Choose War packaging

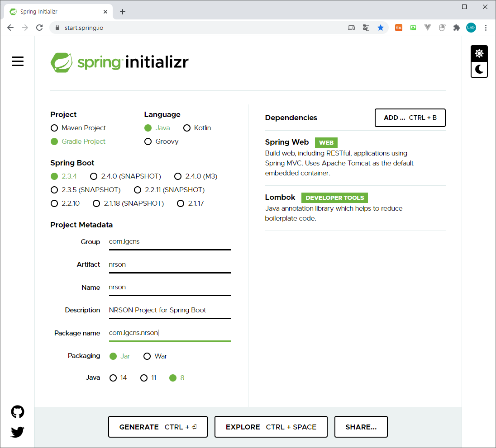[x=155, y=356]
